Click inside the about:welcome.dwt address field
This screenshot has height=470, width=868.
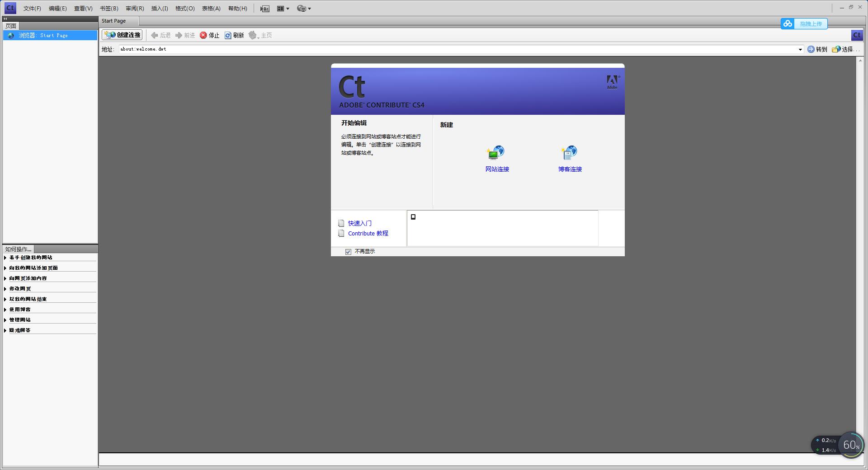316,49
